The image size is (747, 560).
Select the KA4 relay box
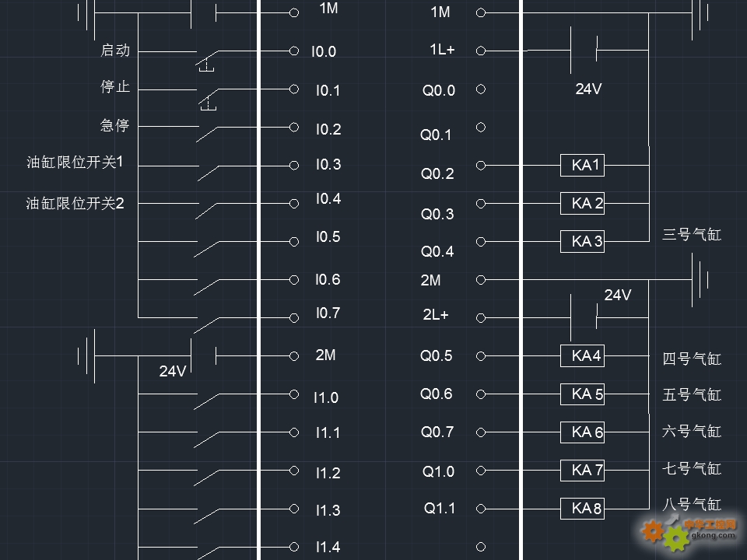(582, 355)
